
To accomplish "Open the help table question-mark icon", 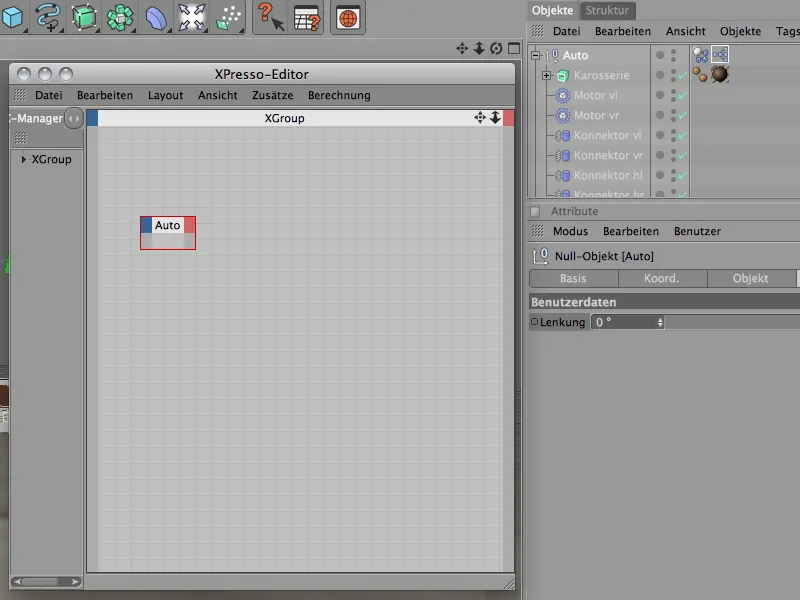I will click(307, 17).
